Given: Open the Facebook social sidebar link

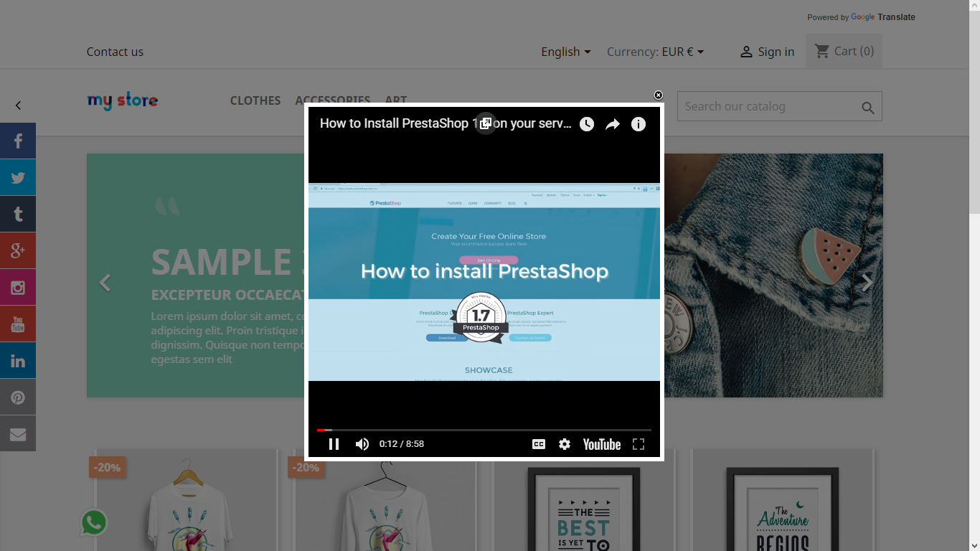Looking at the screenshot, I should pos(18,141).
